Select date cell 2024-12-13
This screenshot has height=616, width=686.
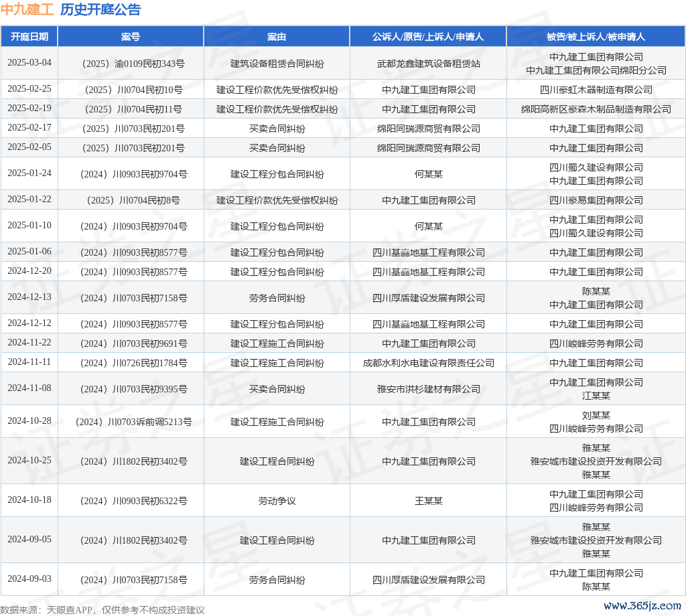(x=29, y=297)
